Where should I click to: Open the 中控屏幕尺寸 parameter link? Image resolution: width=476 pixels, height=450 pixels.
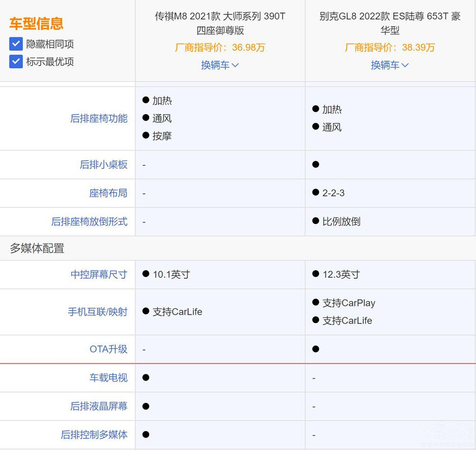(99, 274)
